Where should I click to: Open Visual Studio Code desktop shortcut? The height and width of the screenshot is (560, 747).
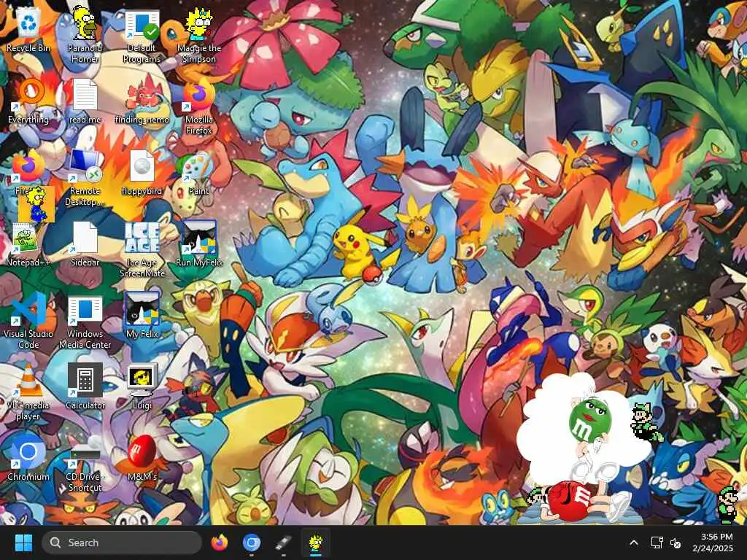tap(28, 321)
